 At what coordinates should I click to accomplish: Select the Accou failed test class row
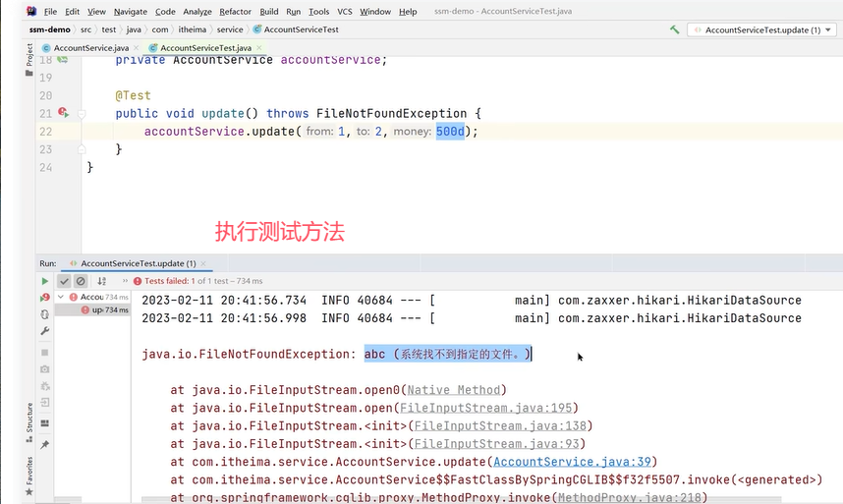(x=92, y=297)
